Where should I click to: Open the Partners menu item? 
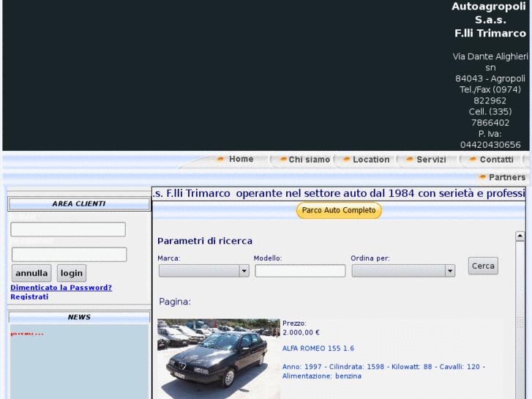pyautogui.click(x=507, y=177)
